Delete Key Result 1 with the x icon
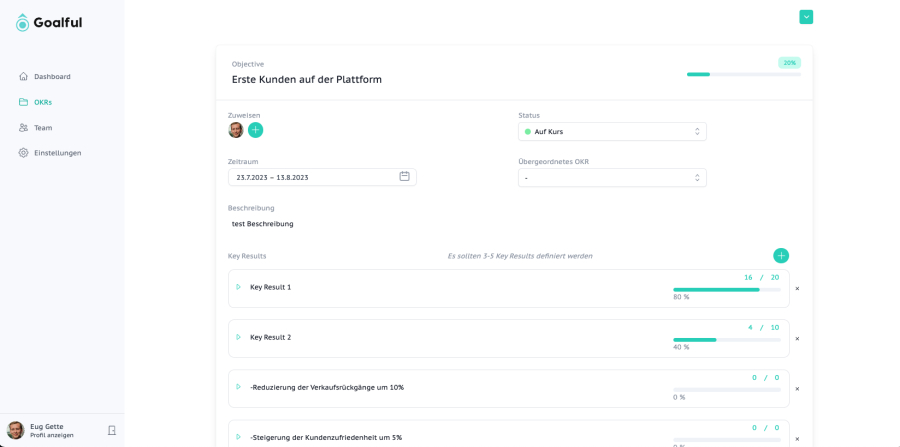 coord(797,289)
